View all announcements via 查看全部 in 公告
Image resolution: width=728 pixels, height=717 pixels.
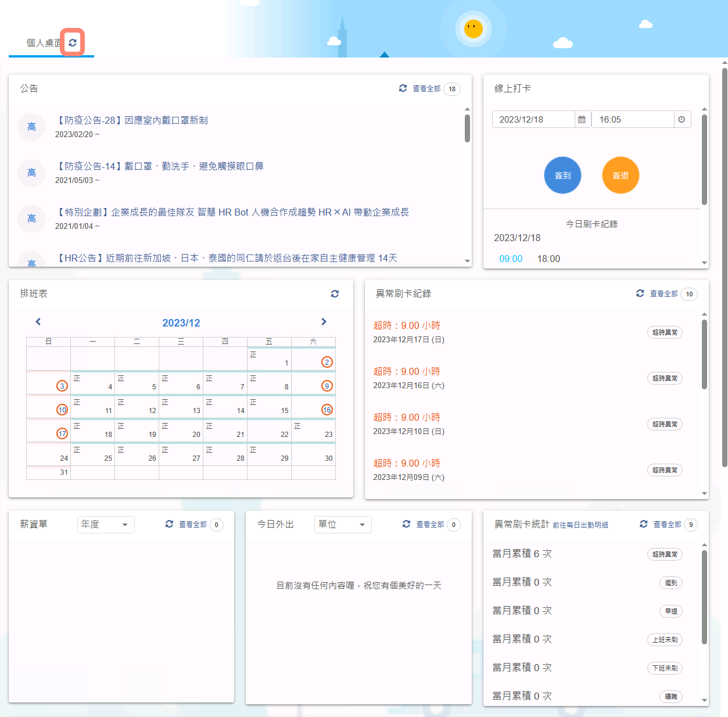point(426,89)
